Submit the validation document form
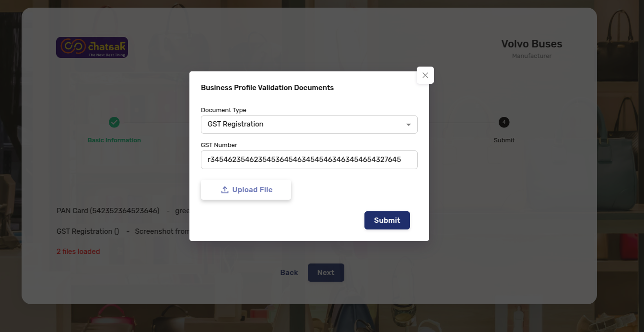Screen dimensions: 644x332 coord(387,220)
